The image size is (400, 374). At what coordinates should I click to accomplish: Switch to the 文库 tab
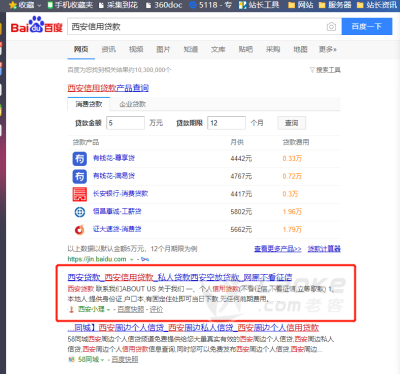click(x=218, y=49)
